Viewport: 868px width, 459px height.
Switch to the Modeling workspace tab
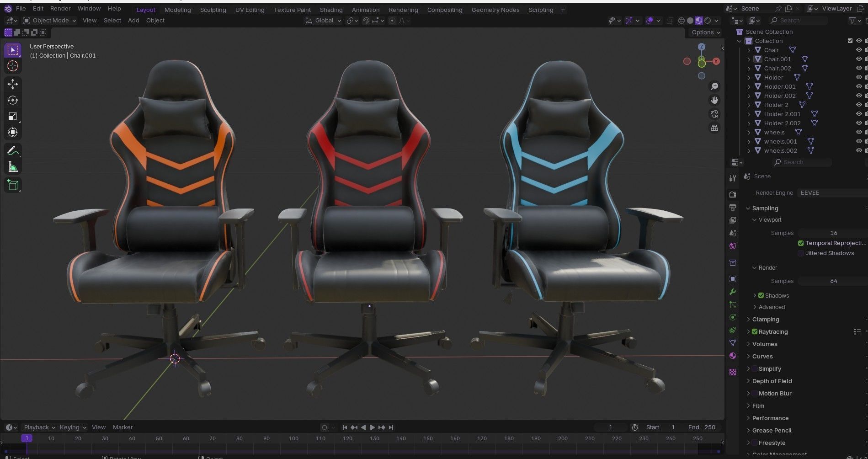tap(177, 10)
